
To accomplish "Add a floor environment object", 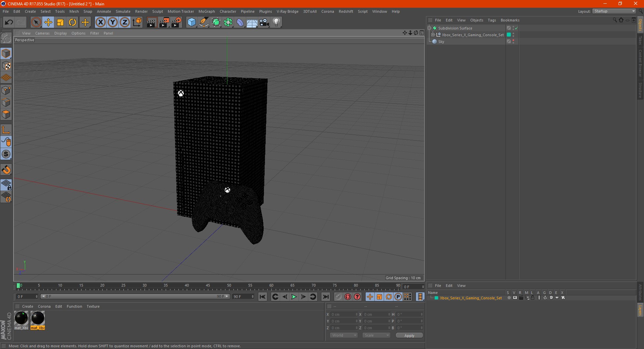I will tap(252, 22).
